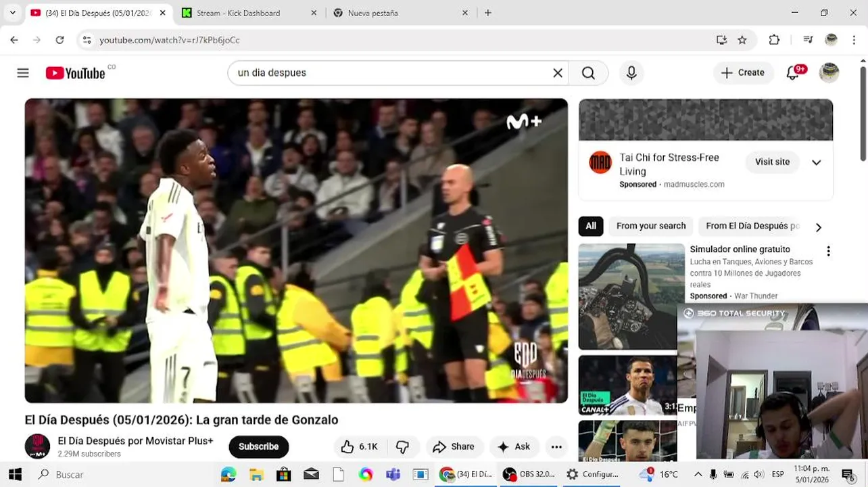868x487 pixels.
Task: Select the All filter chip
Action: 591,226
